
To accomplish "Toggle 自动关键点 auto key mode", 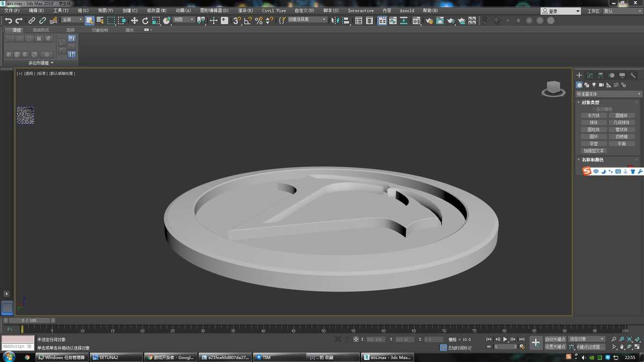I will (x=555, y=339).
